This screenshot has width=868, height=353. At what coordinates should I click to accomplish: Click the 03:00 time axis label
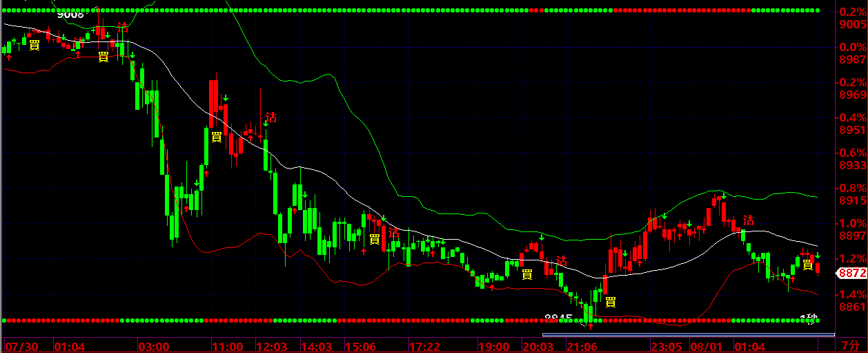[x=154, y=345]
